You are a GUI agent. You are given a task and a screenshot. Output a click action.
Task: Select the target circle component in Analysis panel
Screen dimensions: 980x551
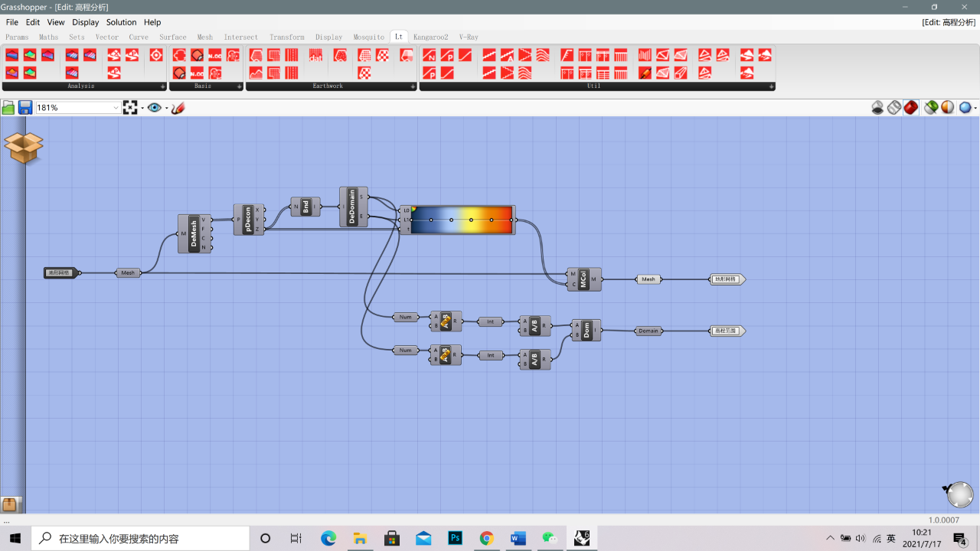tap(156, 55)
